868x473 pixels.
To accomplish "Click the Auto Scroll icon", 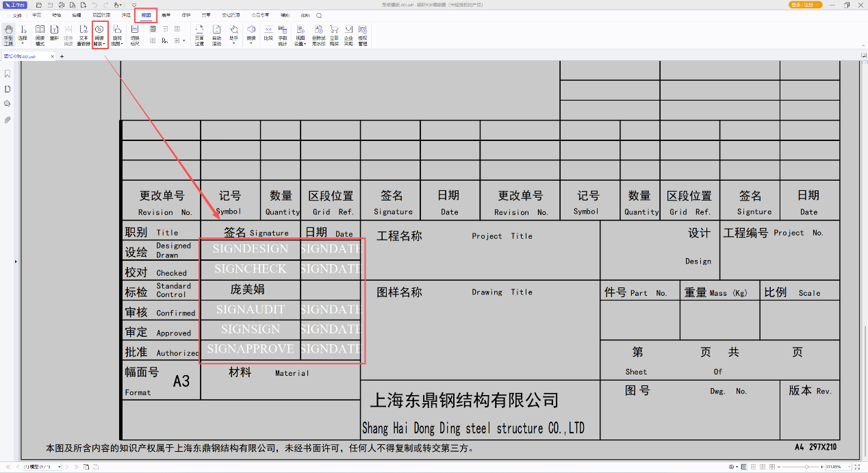I will [216, 35].
